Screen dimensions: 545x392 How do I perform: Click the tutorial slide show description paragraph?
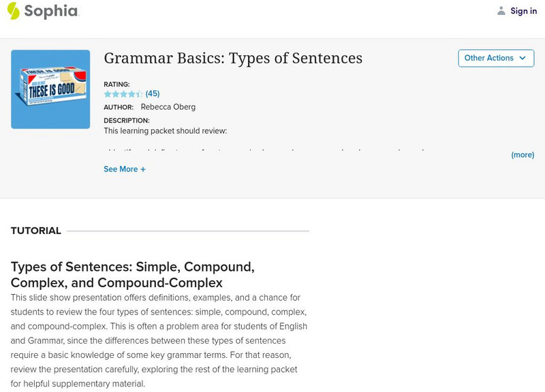[x=159, y=340]
